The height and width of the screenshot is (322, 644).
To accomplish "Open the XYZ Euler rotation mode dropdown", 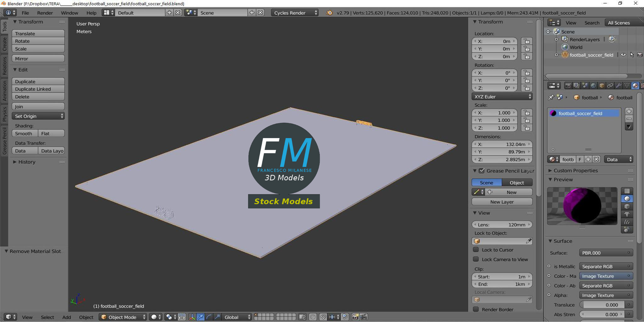I will [x=502, y=97].
